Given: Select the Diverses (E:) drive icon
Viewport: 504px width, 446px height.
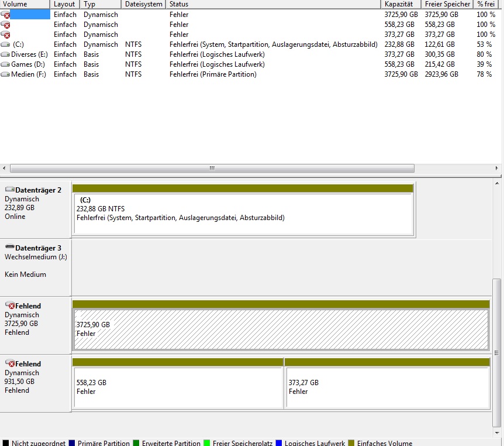Looking at the screenshot, I should click(5, 54).
